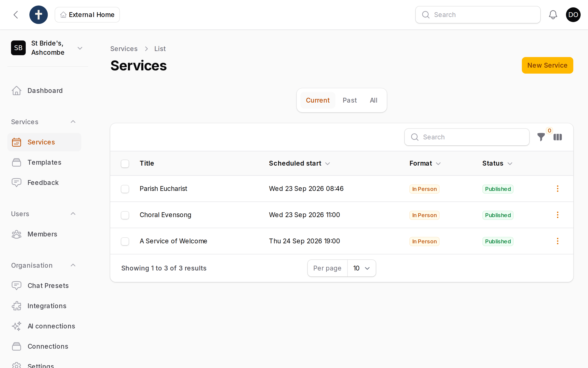Open the Parish Eucharist service title
Screen dimensions: 588x368
[x=163, y=189]
